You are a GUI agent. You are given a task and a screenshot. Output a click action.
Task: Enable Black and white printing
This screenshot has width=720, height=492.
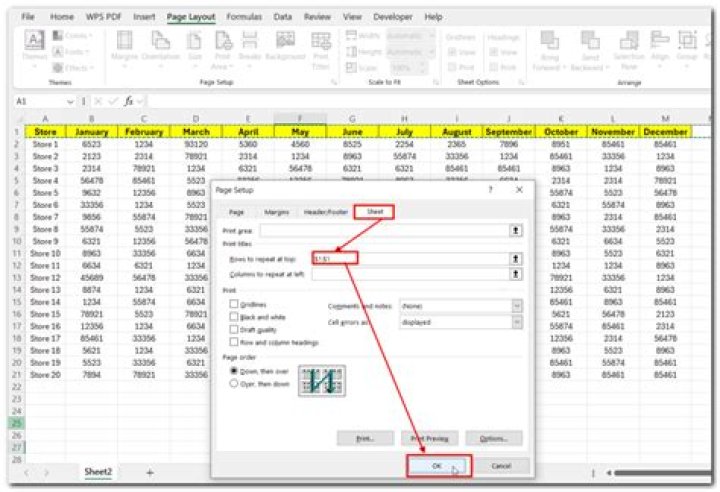click(234, 317)
